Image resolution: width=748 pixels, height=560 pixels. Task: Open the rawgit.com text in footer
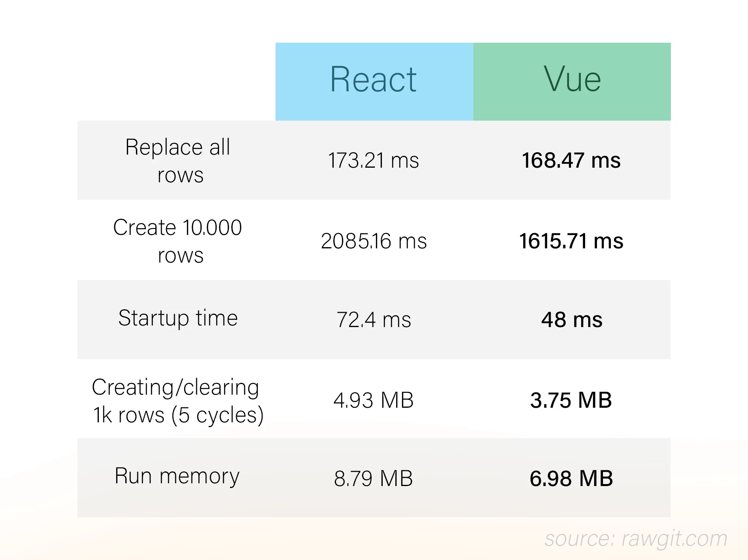coord(674,539)
